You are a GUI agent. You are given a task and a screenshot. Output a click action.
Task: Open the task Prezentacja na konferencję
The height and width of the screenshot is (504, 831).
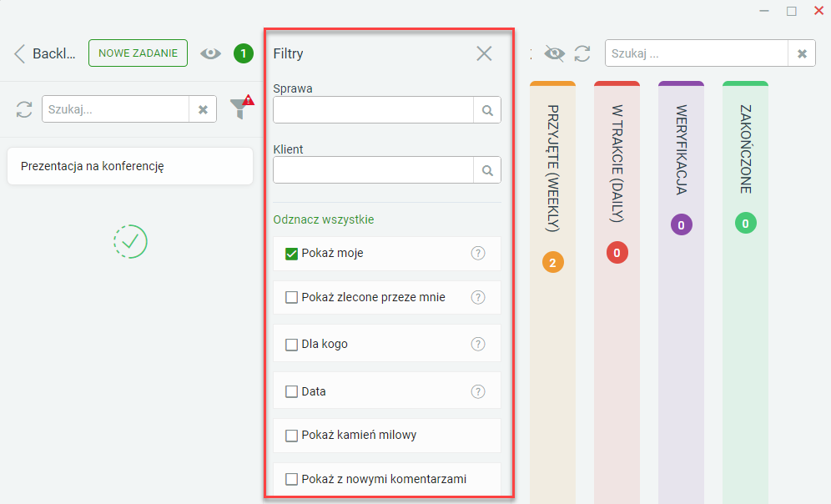[x=130, y=166]
